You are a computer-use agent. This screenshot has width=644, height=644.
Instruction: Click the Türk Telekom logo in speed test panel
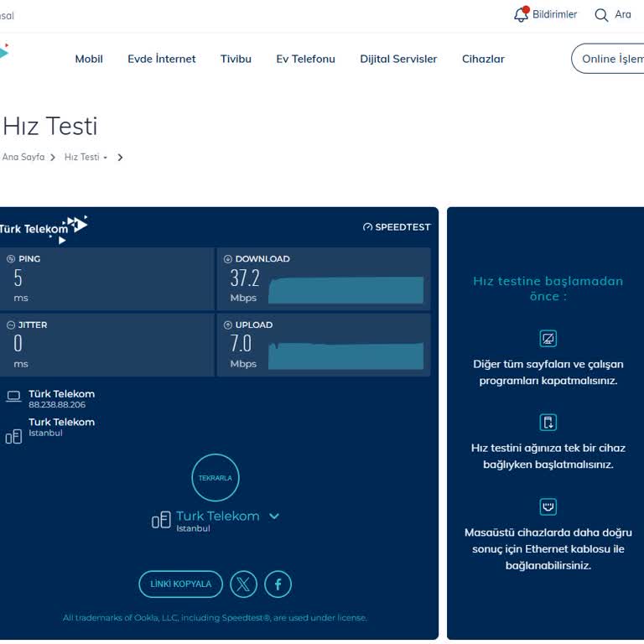coord(44,229)
